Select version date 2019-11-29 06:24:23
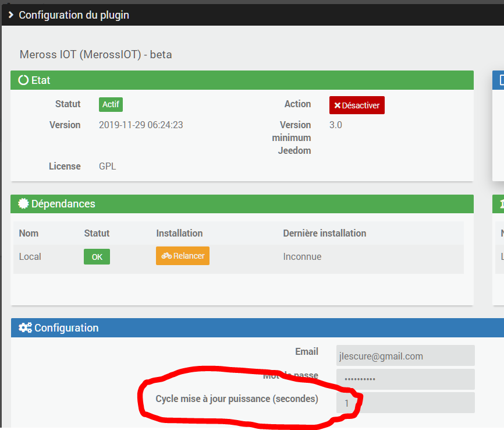 tap(141, 125)
